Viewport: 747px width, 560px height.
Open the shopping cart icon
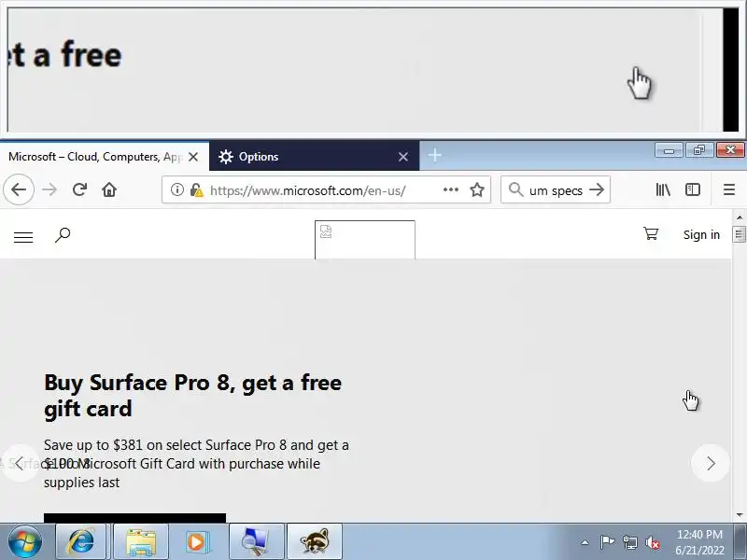click(x=651, y=233)
